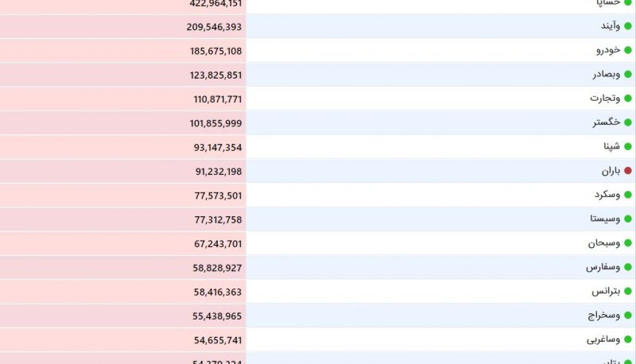Select the value 54,655,741 cell

point(122,340)
